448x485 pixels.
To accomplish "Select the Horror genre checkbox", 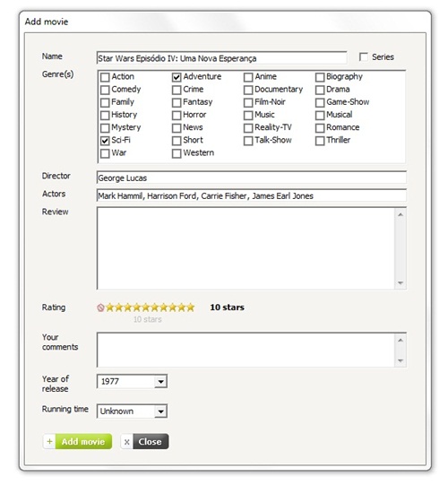I will click(x=177, y=115).
